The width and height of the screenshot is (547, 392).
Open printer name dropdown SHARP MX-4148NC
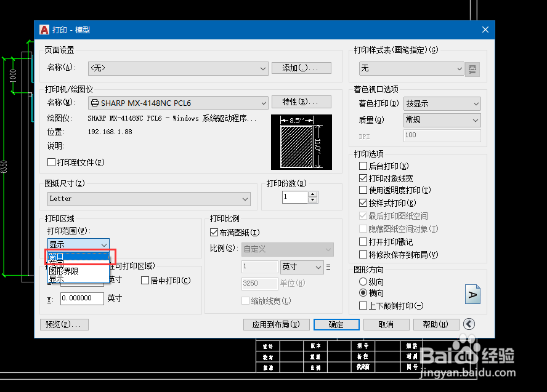click(x=178, y=103)
